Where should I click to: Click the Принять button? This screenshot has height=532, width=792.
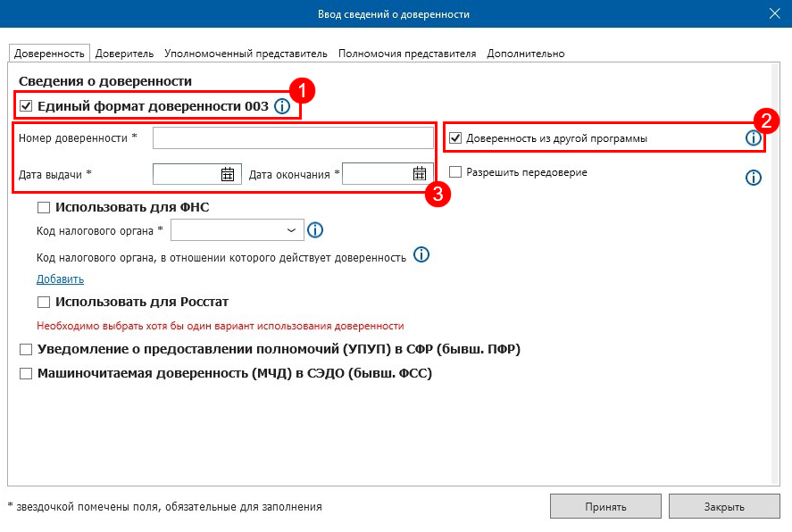click(605, 507)
